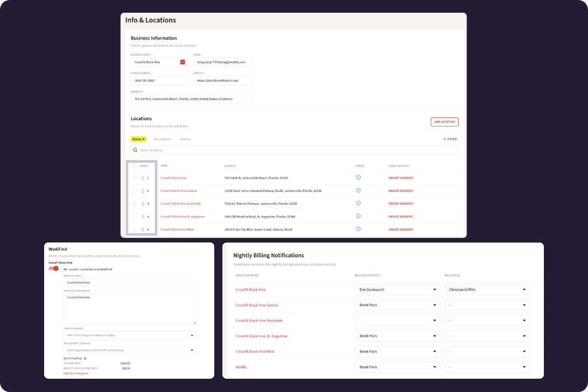Viewport: 588px width, 392px height.
Task: Open the Edit One Time prices link
Action: click(76, 373)
